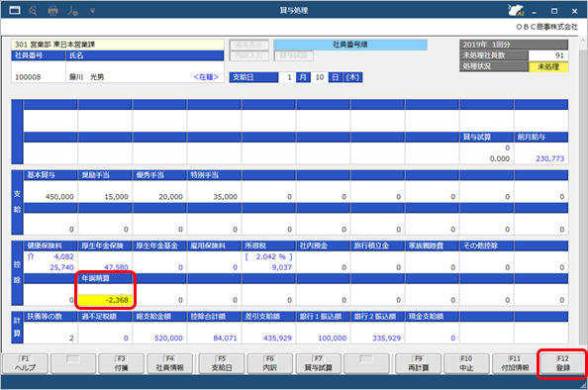
Task: Open F4 社員情報
Action: point(169,363)
